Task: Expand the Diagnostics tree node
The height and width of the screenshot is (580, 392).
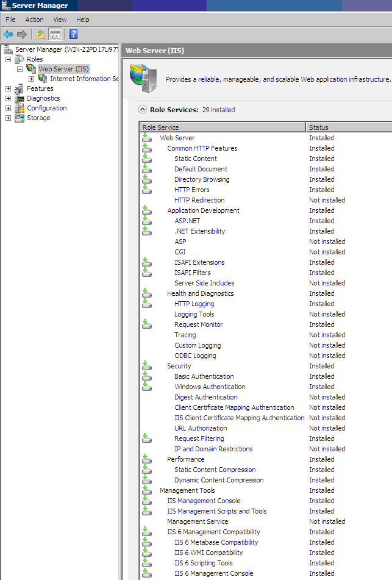Action: pyautogui.click(x=8, y=98)
